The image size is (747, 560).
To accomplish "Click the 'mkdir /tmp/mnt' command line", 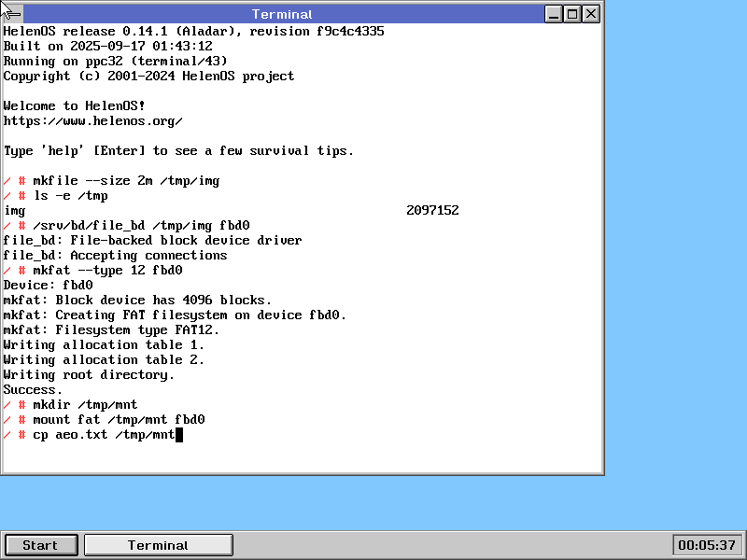I will (85, 405).
